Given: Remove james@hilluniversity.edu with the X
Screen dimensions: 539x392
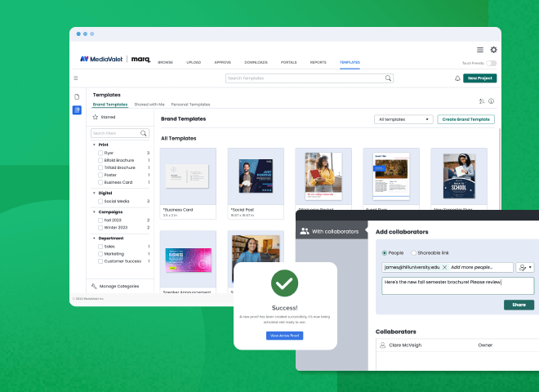Looking at the screenshot, I should coord(444,267).
